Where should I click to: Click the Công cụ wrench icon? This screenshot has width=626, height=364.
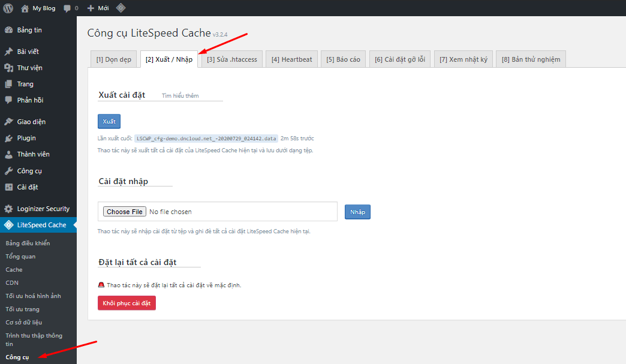tap(8, 171)
